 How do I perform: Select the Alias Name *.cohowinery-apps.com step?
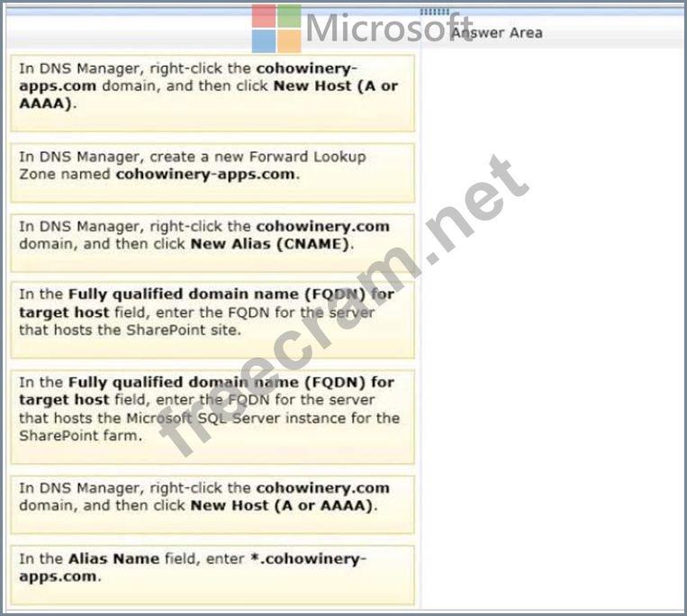click(x=212, y=575)
